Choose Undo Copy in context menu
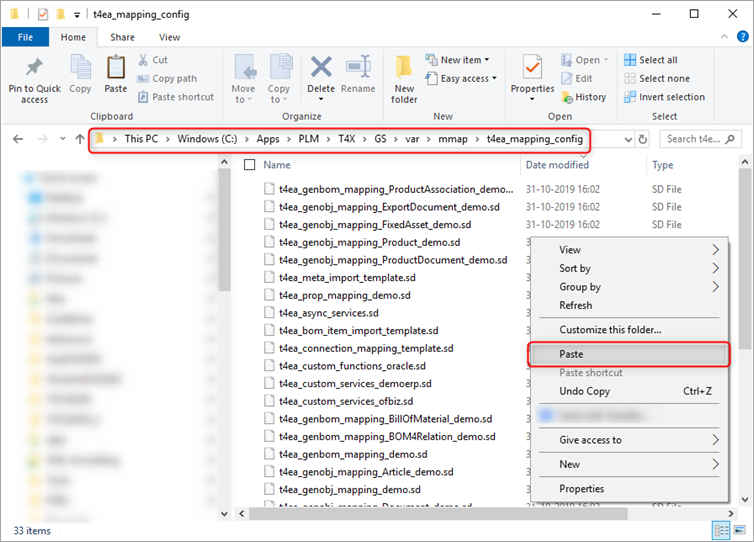The height and width of the screenshot is (542, 754). click(x=629, y=391)
